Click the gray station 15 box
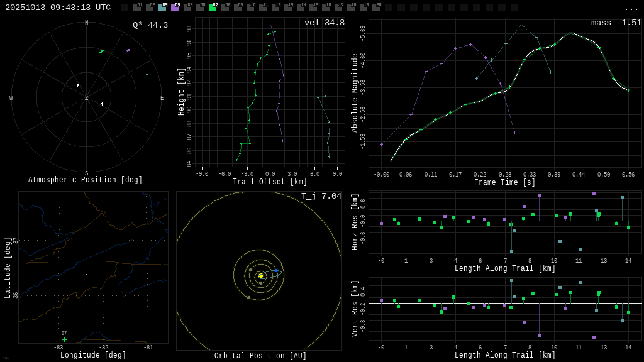644x362 pixels. (313, 8)
